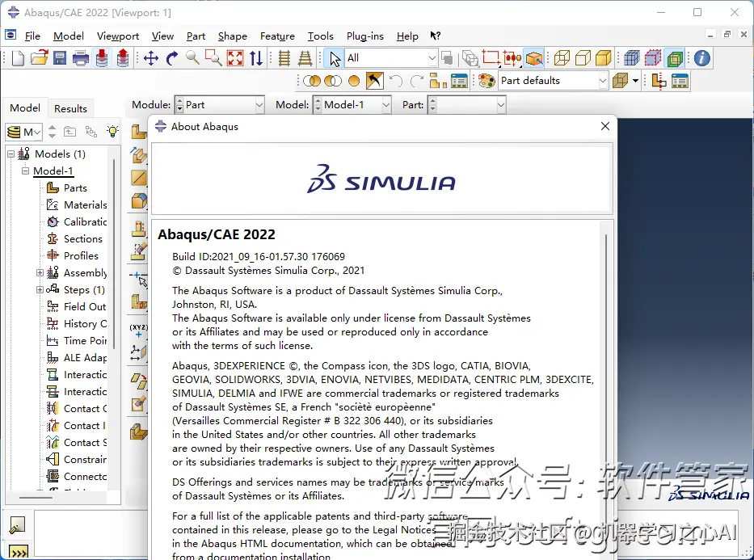Click the Undo arrow icon
This screenshot has height=560, width=754.
pyautogui.click(x=395, y=81)
